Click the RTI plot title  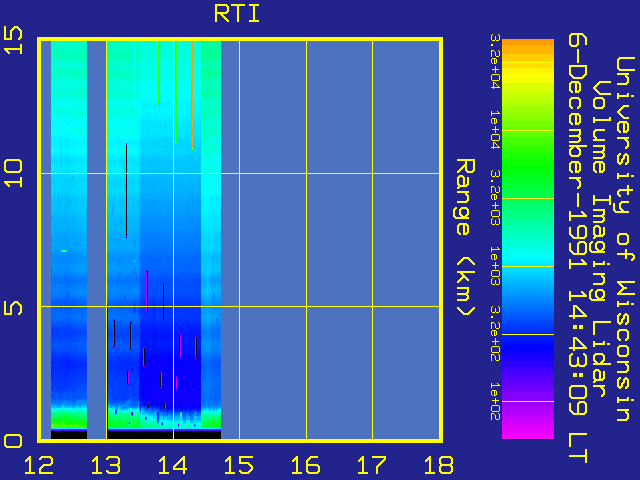point(237,13)
